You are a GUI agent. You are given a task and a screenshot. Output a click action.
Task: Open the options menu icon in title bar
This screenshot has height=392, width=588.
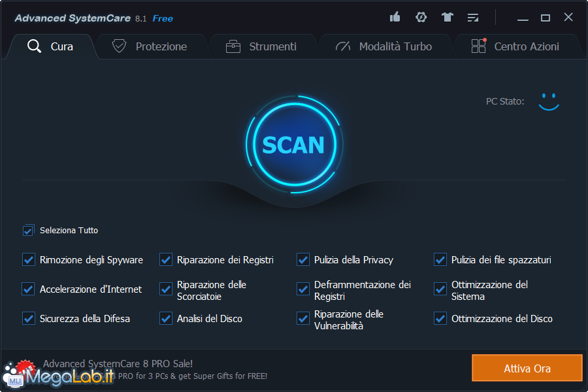[473, 17]
